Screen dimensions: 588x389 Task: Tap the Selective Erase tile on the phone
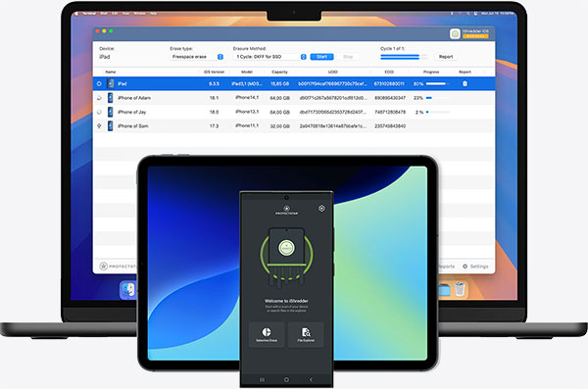point(267,334)
